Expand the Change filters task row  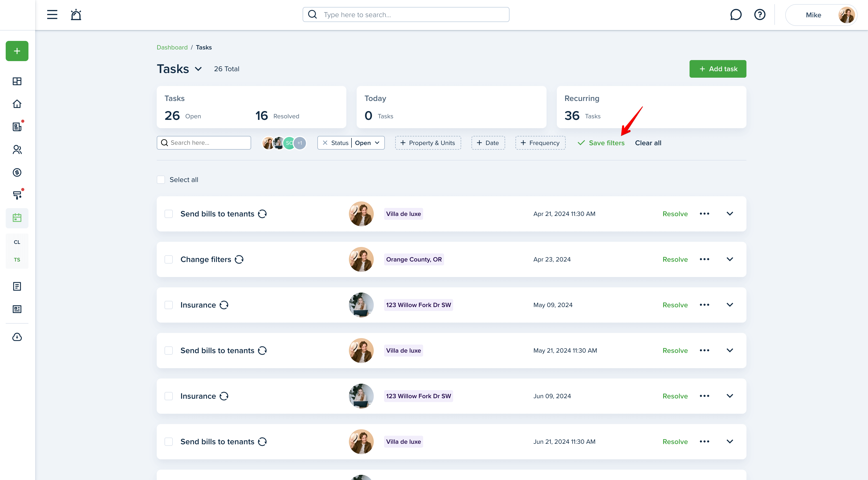click(x=730, y=259)
